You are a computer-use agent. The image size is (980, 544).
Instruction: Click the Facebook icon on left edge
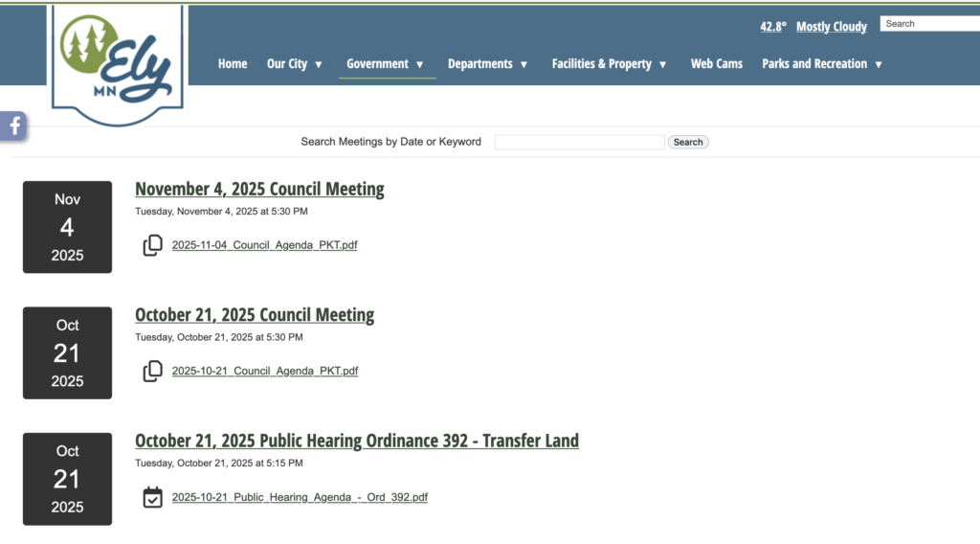pos(14,125)
